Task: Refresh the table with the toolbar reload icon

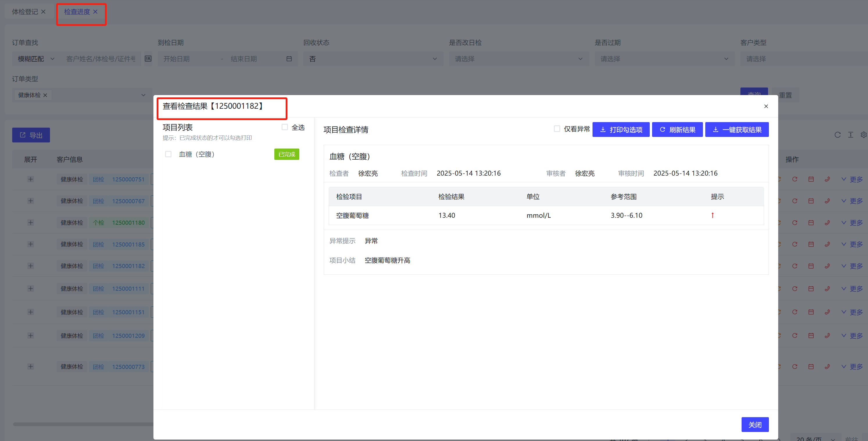Action: click(x=837, y=135)
